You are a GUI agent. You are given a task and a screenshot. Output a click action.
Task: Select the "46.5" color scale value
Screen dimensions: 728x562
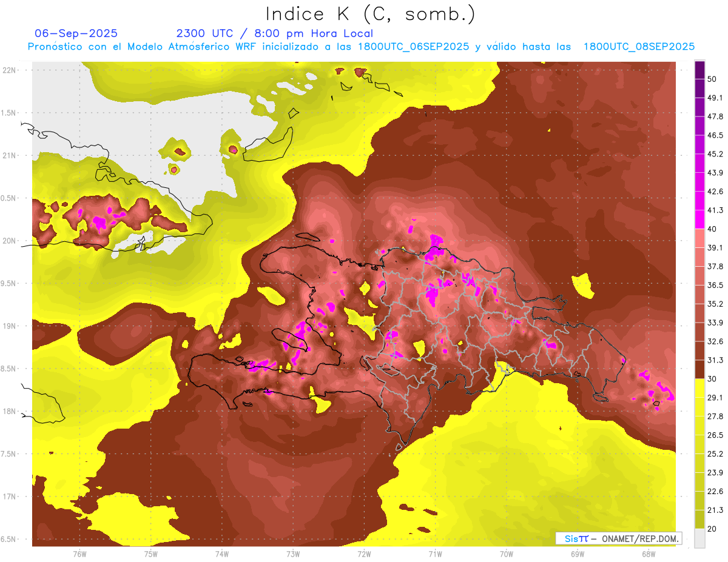tap(715, 135)
